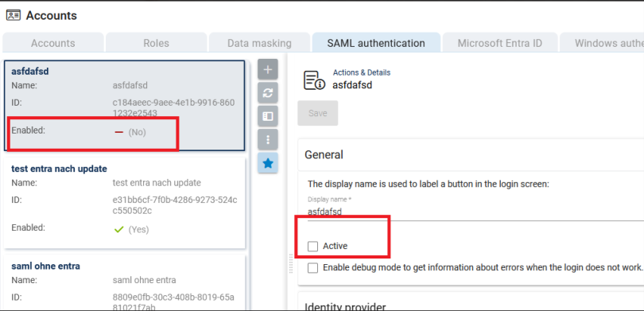Open the three-dot more actions menu
The width and height of the screenshot is (644, 311).
(x=268, y=140)
